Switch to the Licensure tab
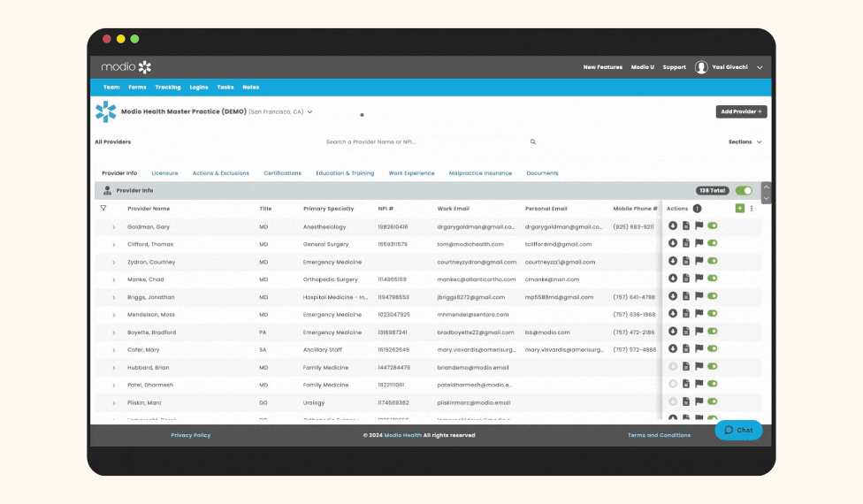 click(x=164, y=173)
